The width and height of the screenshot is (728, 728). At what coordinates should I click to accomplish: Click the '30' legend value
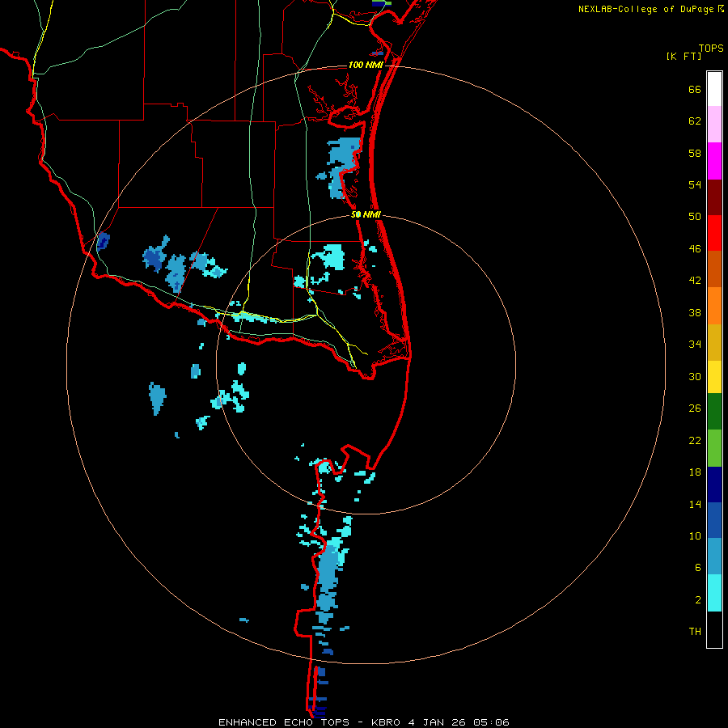[x=695, y=376]
